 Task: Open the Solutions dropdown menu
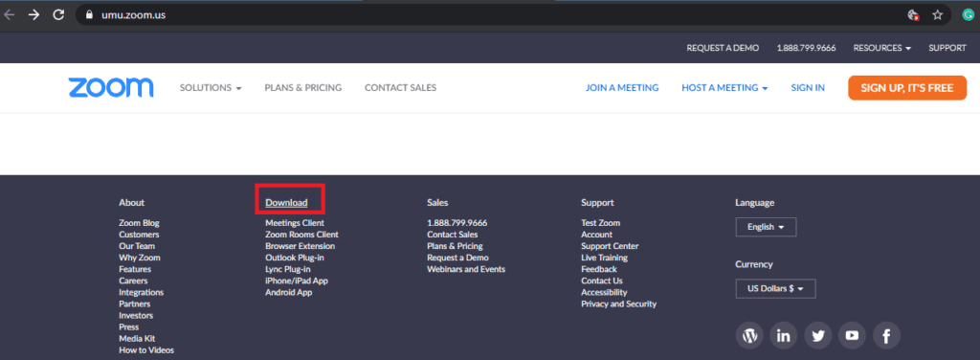click(211, 88)
